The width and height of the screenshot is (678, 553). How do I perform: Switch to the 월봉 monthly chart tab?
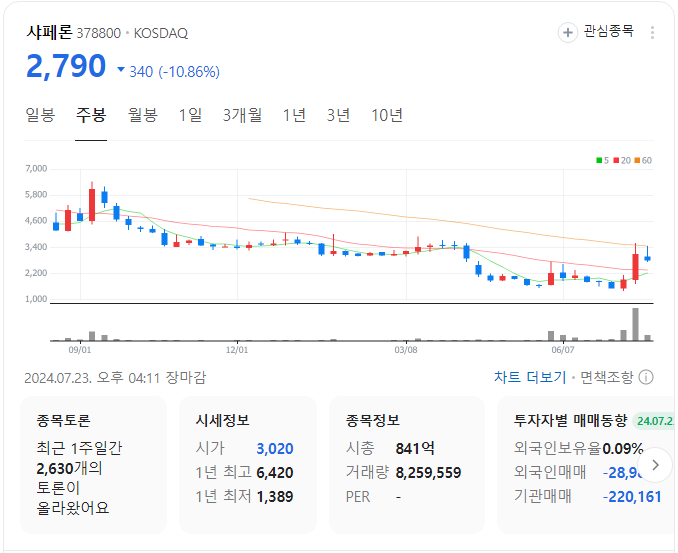143,115
